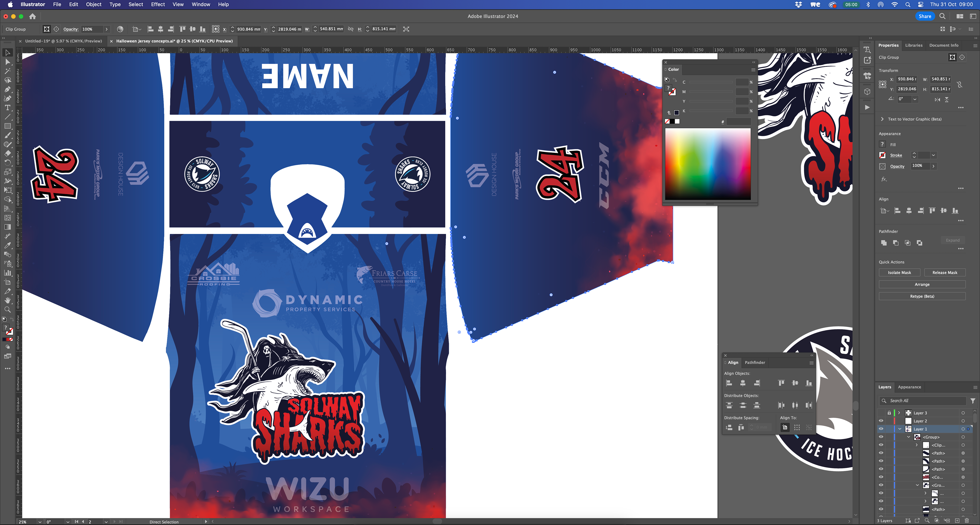The height and width of the screenshot is (525, 980).
Task: Expand the <Clip...> sublayer
Action: click(917, 445)
